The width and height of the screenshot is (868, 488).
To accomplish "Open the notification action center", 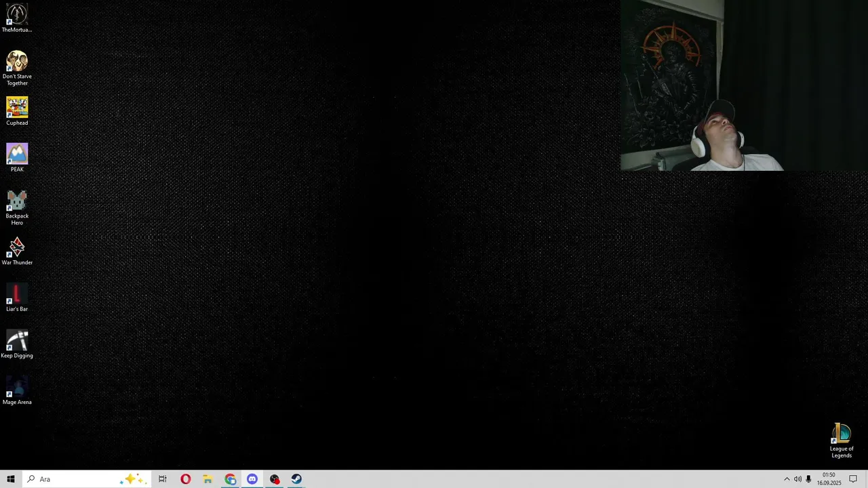I will (x=853, y=479).
